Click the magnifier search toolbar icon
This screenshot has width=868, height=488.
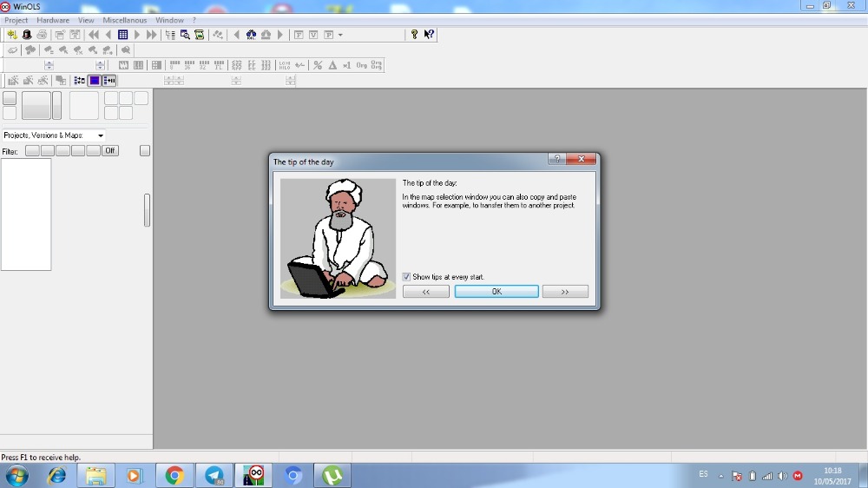185,35
